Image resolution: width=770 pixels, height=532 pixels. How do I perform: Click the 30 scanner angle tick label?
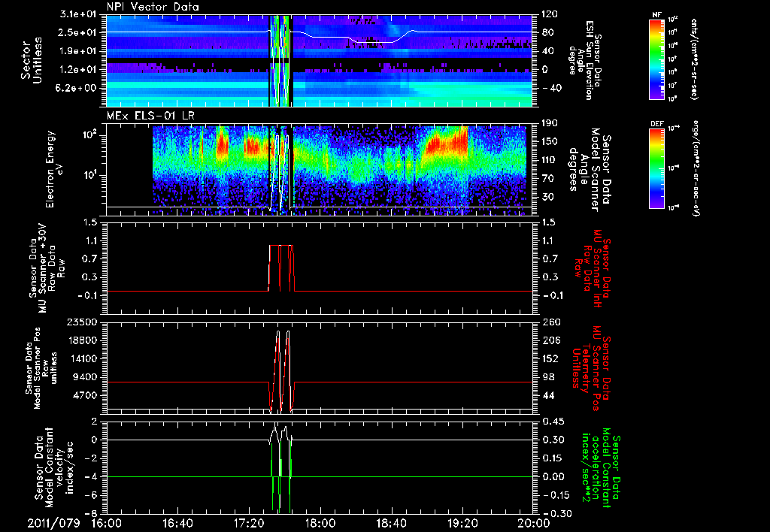547,197
